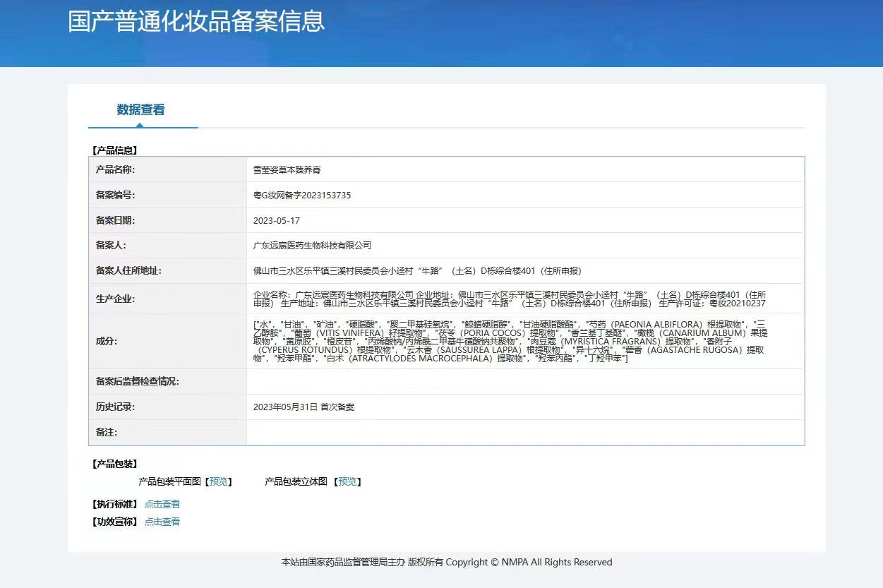Click the empty 备案后监督检查情况 value cell
Image resolution: width=883 pixels, height=588 pixels.
524,382
